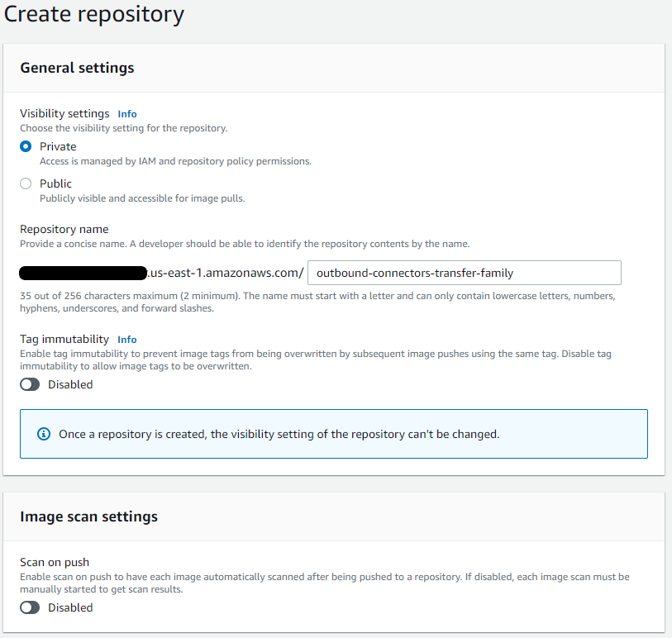Viewport: 672px width, 638px height.
Task: Click the Public option description about image pulls
Action: click(141, 198)
